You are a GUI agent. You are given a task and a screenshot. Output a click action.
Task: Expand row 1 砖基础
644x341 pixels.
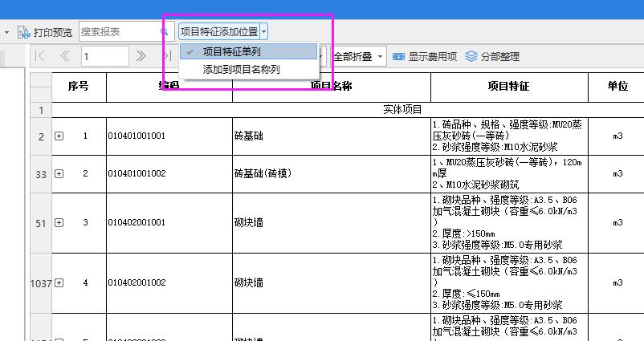coord(59,136)
